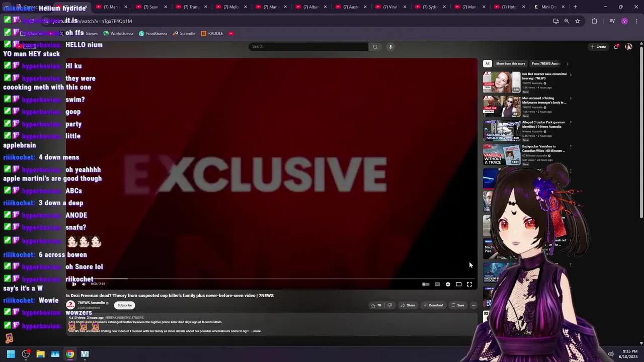Image resolution: width=644 pixels, height=362 pixels.
Task: Open Isla Bell murder case video thumbnail
Action: 502,82
